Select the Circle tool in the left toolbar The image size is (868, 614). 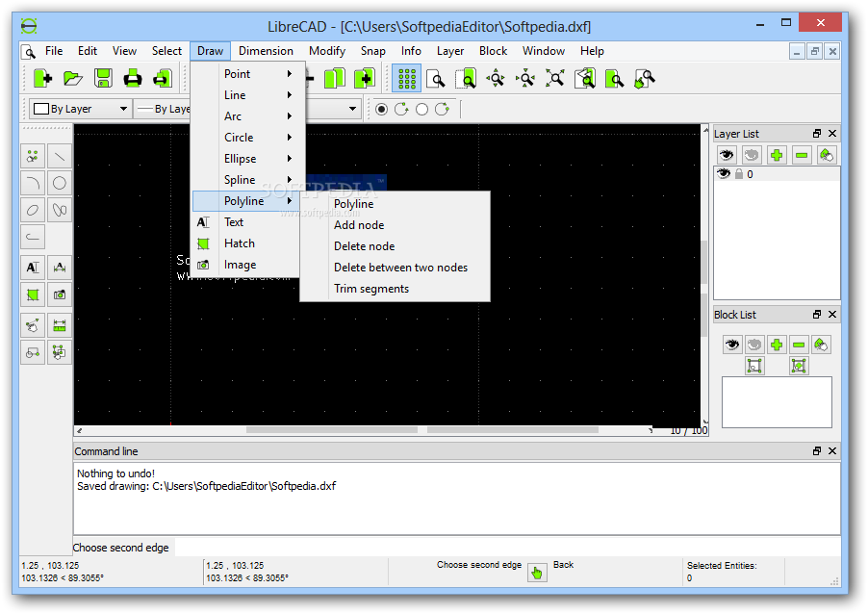point(60,183)
